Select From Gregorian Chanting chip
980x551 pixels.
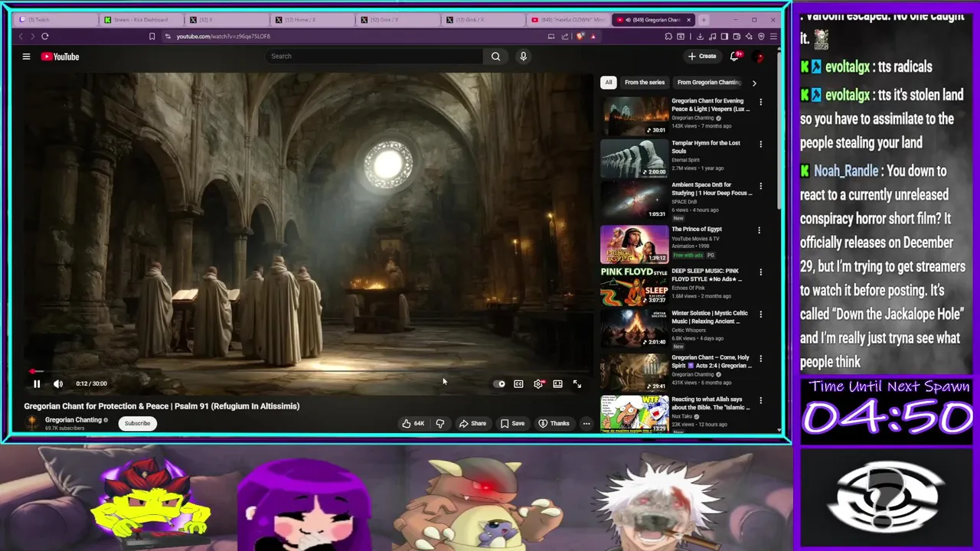[708, 83]
